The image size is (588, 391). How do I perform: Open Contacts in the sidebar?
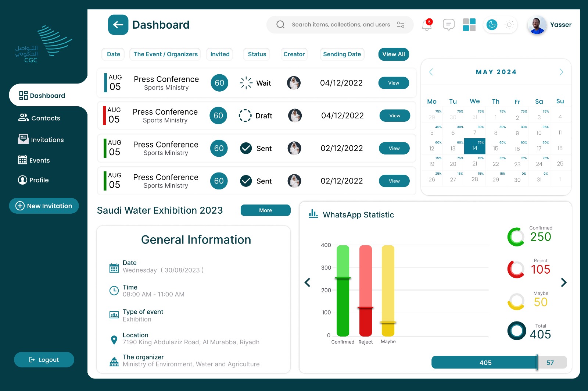[46, 118]
